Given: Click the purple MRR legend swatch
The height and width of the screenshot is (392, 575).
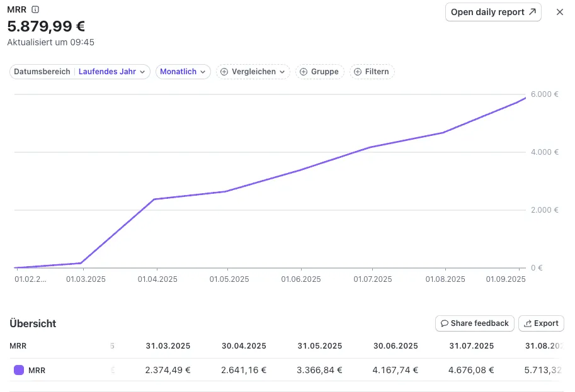Looking at the screenshot, I should tap(19, 371).
